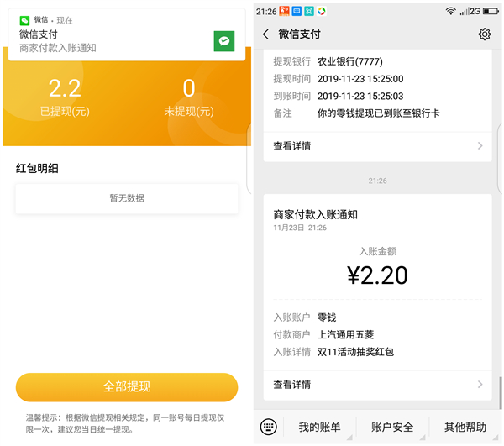The width and height of the screenshot is (504, 446).
Task: Tap the 温馨提示 withdrawal rule note
Action: coord(125,423)
